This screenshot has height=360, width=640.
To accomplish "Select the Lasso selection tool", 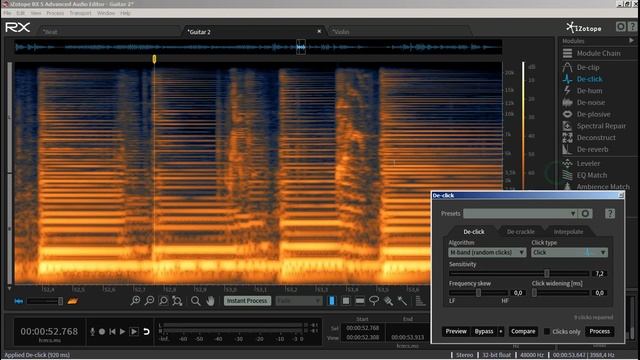I will [373, 301].
